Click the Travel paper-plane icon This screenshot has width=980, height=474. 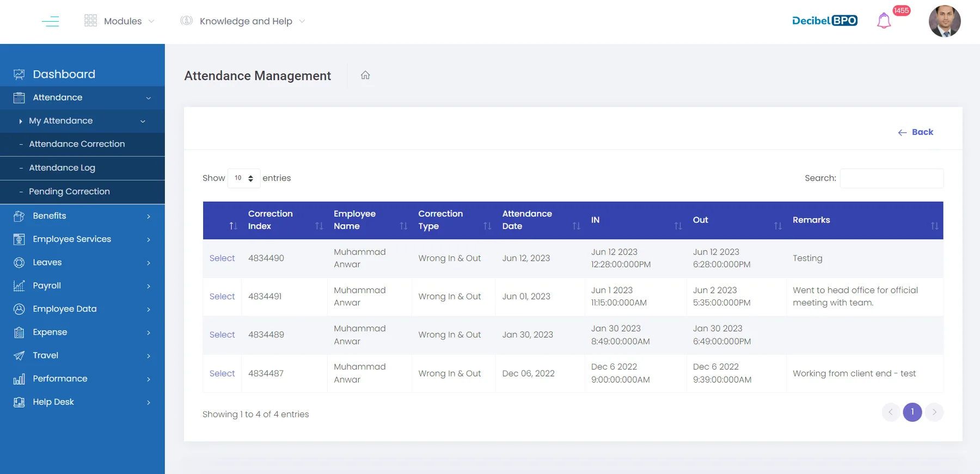click(19, 355)
